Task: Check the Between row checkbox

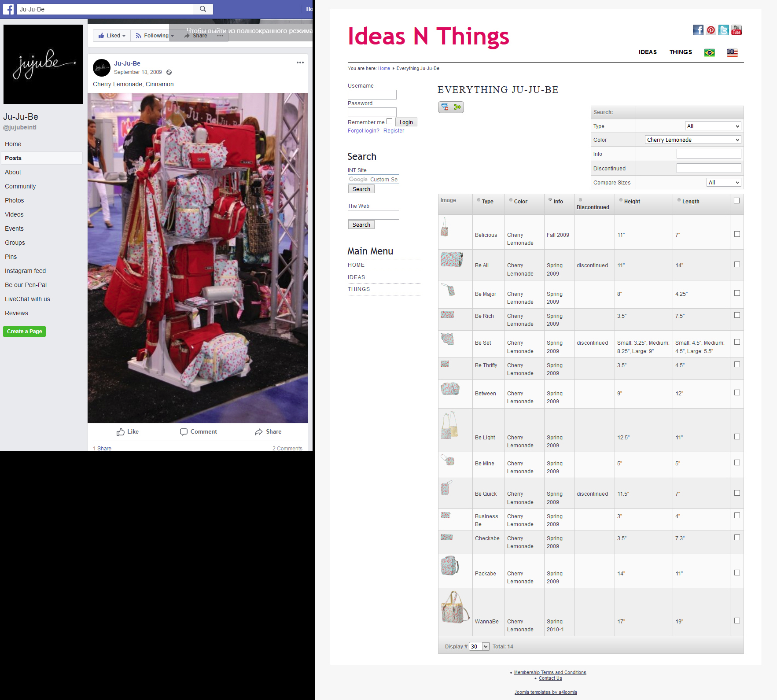Action: (737, 393)
